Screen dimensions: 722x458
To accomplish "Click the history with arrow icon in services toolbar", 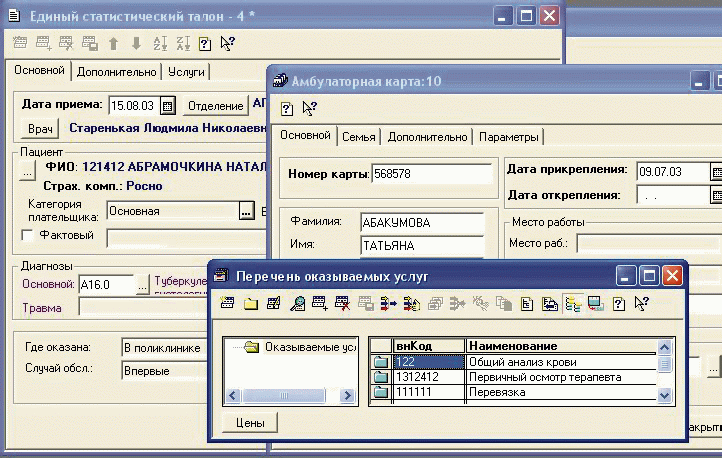I will 550,303.
